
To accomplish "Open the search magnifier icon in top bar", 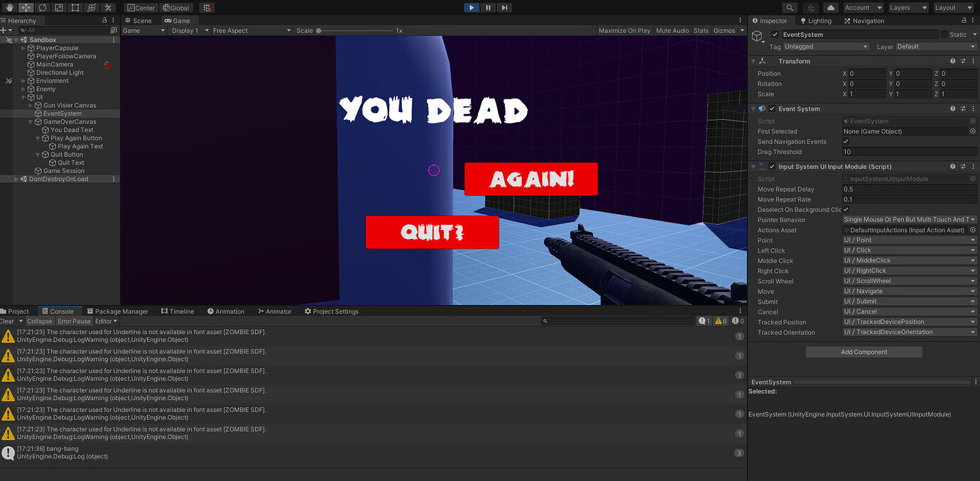I will tap(790, 7).
